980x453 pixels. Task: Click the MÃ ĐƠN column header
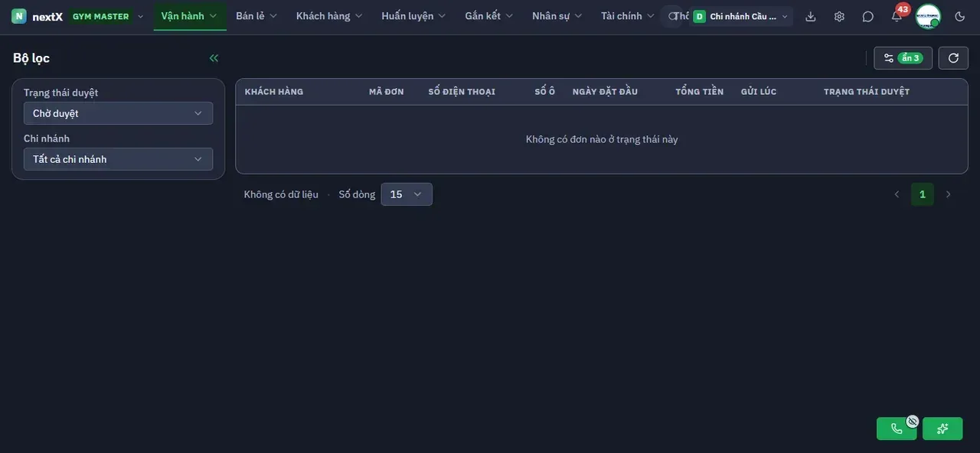387,92
